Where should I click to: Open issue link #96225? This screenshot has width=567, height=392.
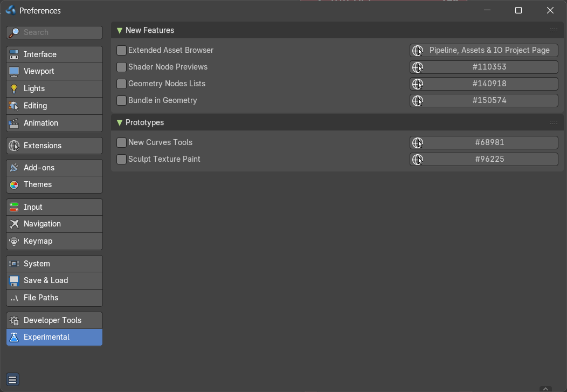pos(484,159)
